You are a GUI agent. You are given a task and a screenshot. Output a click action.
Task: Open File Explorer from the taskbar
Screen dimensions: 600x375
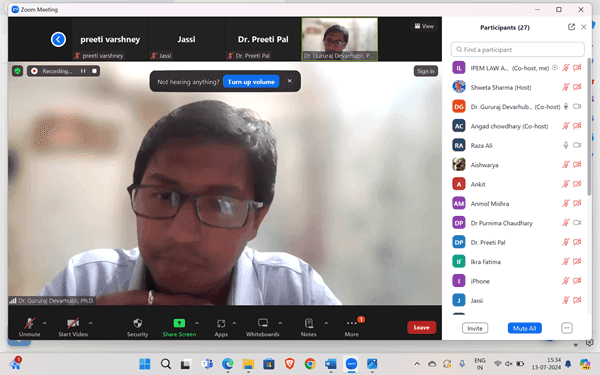(248, 364)
